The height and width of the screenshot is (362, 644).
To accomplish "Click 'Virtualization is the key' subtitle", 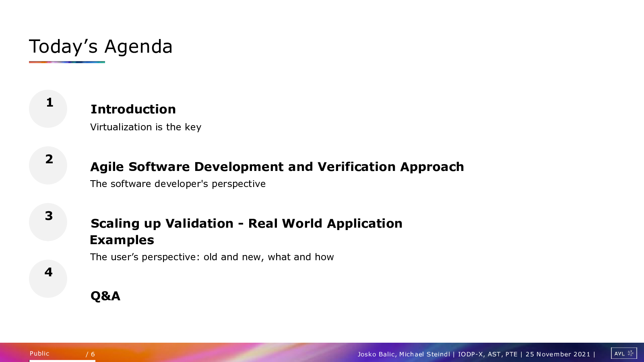I will point(146,127).
